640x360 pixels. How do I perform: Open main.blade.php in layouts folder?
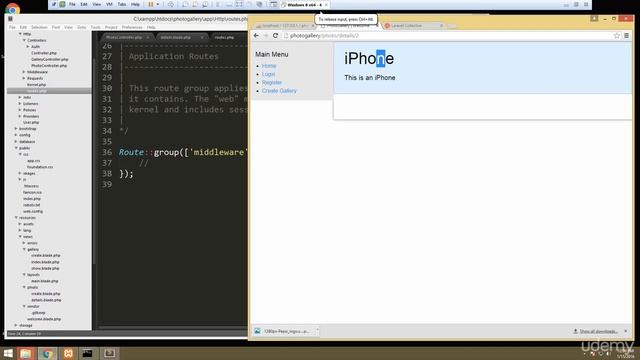point(44,281)
